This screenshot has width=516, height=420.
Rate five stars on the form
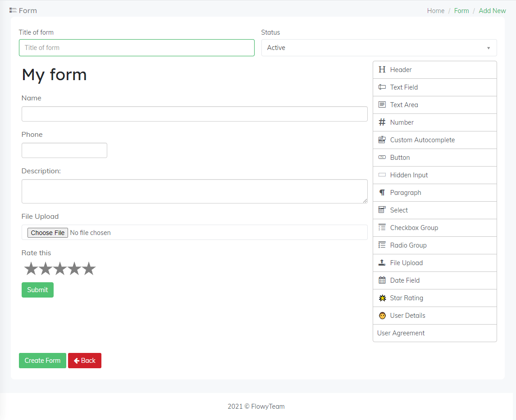pyautogui.click(x=89, y=269)
